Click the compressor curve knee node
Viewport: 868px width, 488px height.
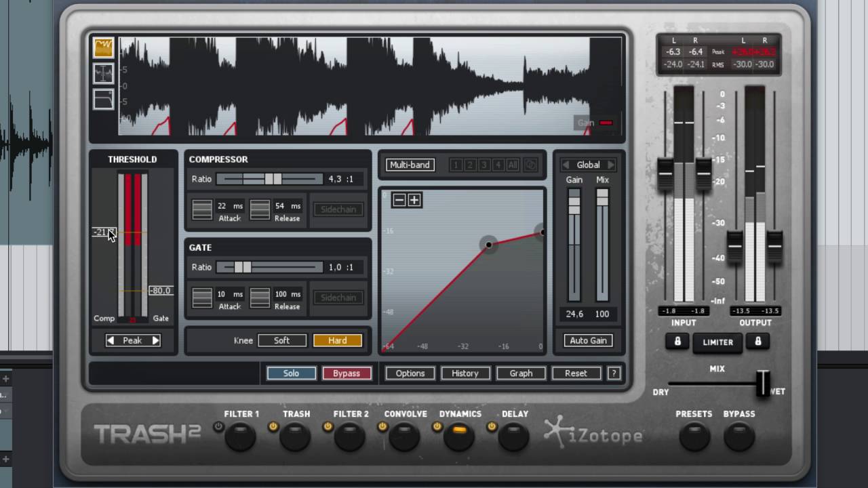(x=488, y=245)
